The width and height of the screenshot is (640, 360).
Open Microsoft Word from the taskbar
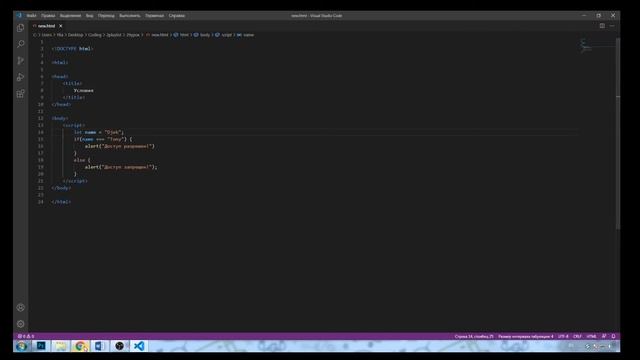[x=100, y=346]
